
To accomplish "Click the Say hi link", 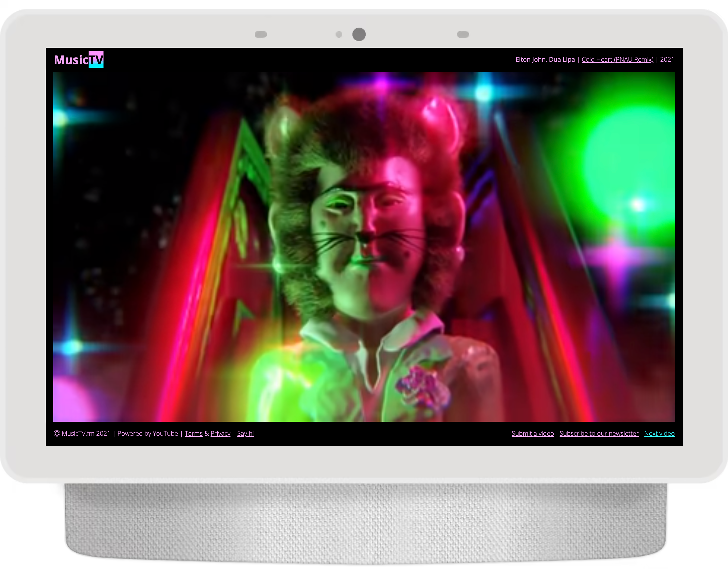I will (245, 433).
